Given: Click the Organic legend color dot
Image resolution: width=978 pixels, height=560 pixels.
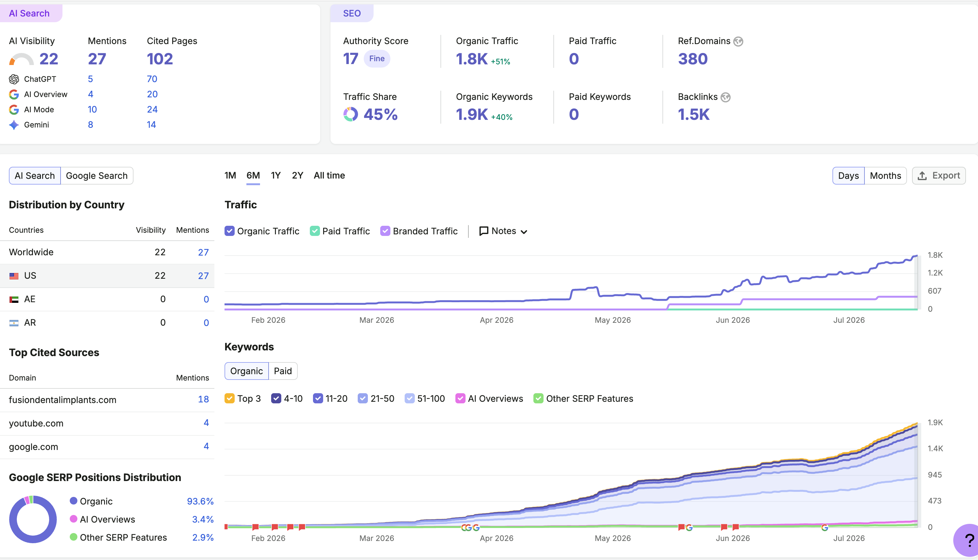Looking at the screenshot, I should (74, 501).
